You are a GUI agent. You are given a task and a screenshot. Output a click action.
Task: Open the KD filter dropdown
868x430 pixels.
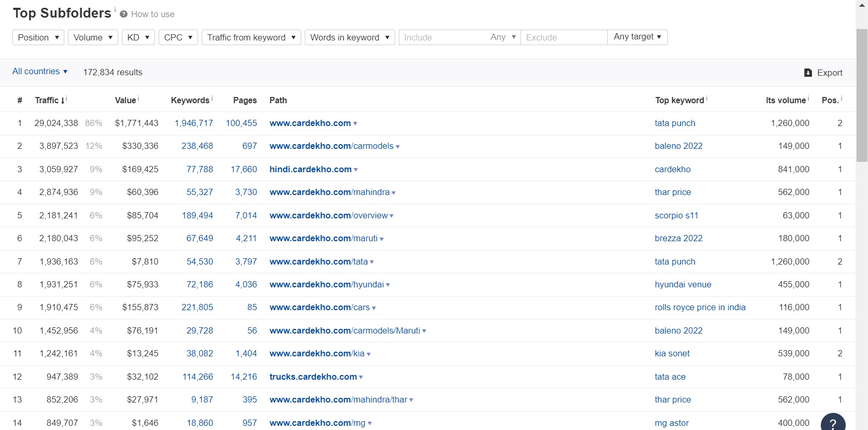[x=138, y=37]
